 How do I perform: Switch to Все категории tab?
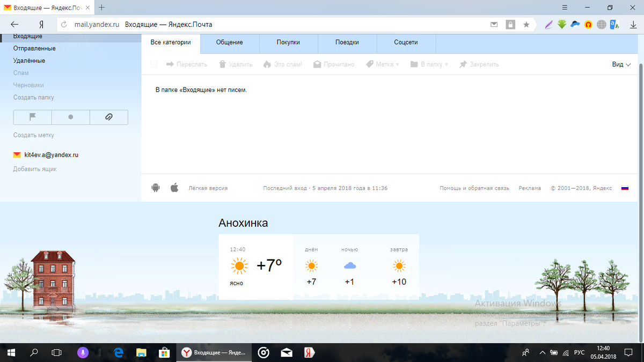tap(171, 43)
